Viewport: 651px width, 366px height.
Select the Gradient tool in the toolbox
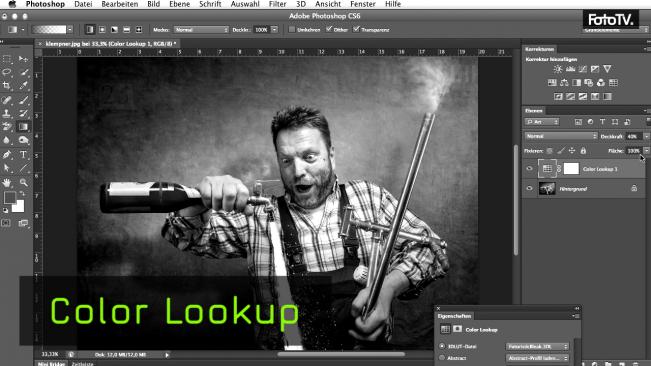click(23, 127)
